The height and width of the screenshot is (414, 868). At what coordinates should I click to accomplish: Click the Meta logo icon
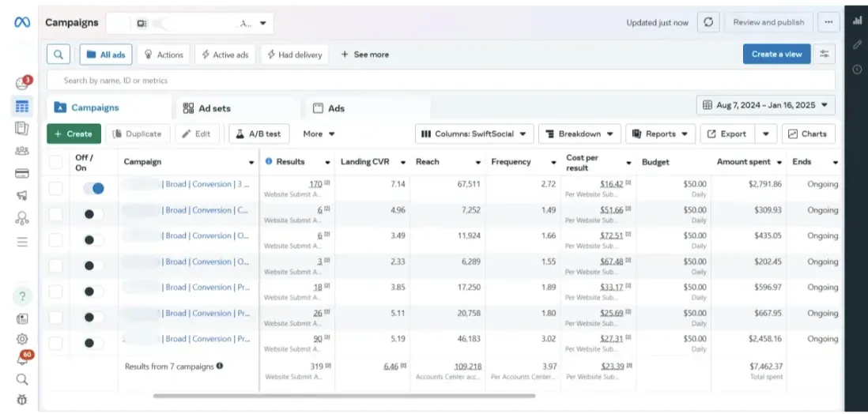coord(22,22)
